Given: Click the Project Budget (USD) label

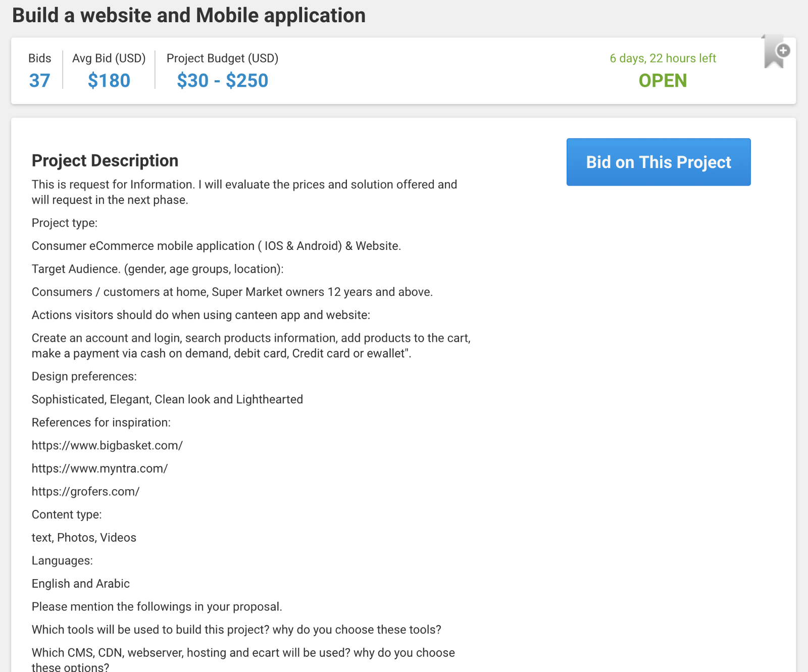Looking at the screenshot, I should point(222,59).
